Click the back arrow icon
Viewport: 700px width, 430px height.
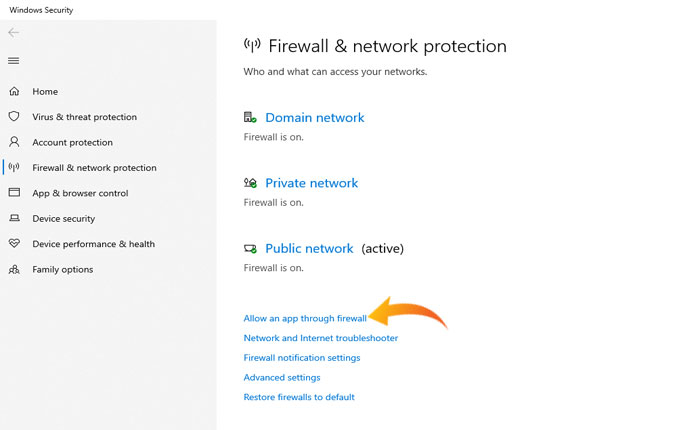click(14, 33)
